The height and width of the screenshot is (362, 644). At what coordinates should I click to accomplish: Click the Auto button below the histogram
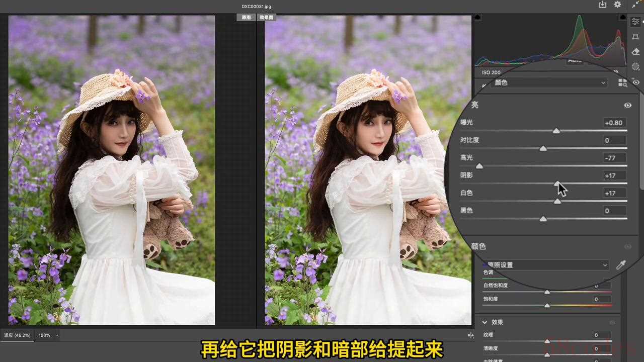tap(575, 61)
